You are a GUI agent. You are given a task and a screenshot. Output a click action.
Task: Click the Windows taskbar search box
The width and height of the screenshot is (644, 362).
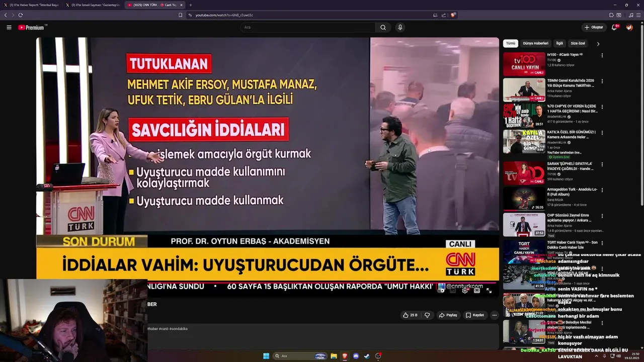tap(300, 356)
